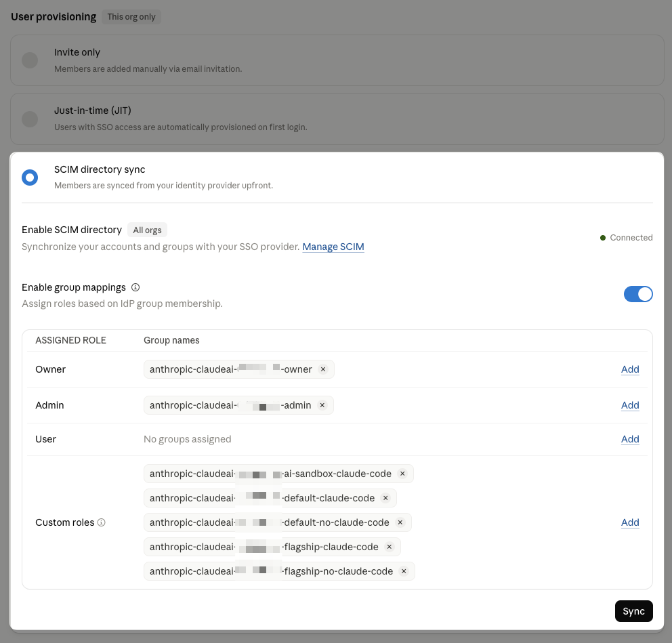Add a group to the User role

(630, 439)
